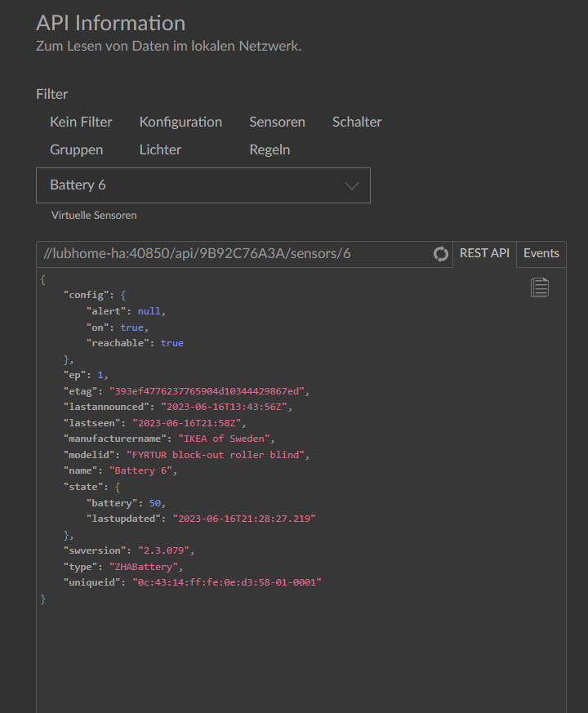
Task: Click the Virtuelle Sensoren option
Action: click(x=94, y=215)
